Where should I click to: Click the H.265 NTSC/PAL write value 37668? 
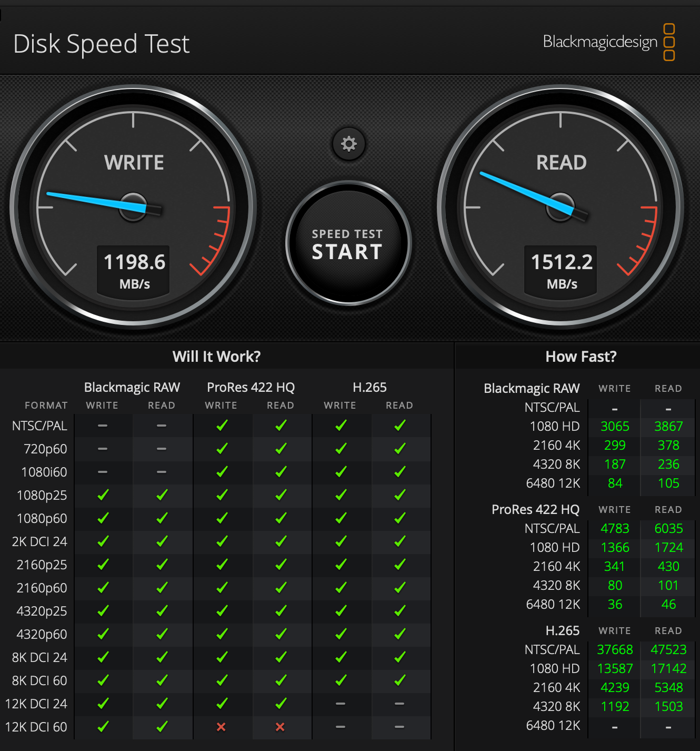click(615, 649)
